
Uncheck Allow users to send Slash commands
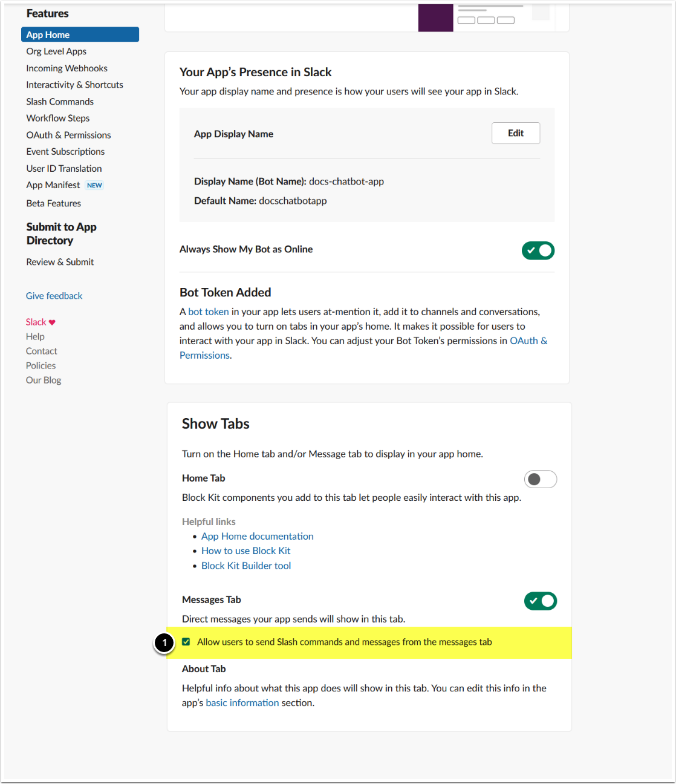pos(186,642)
